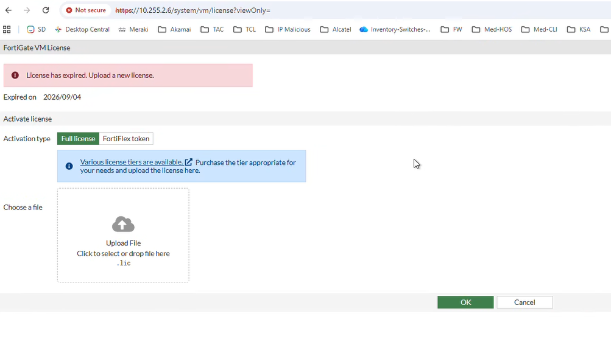This screenshot has width=611, height=364.
Task: Click the OK button
Action: pyautogui.click(x=465, y=302)
